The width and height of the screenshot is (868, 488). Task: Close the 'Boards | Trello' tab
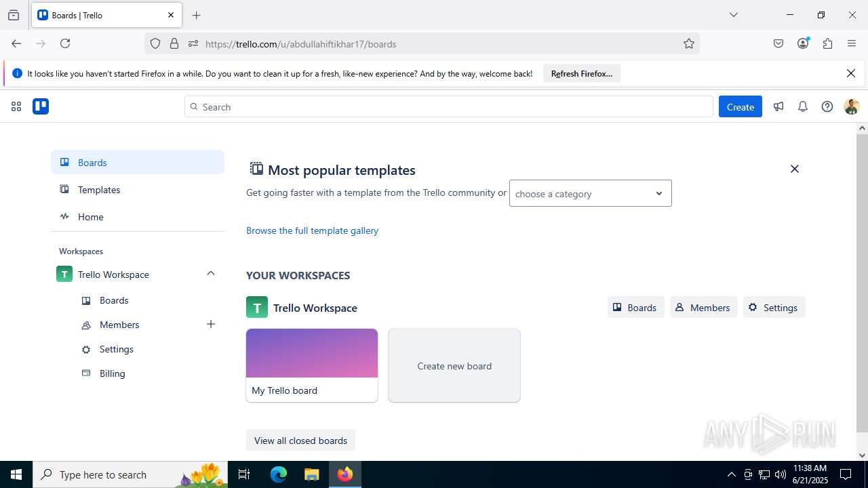coord(171,15)
